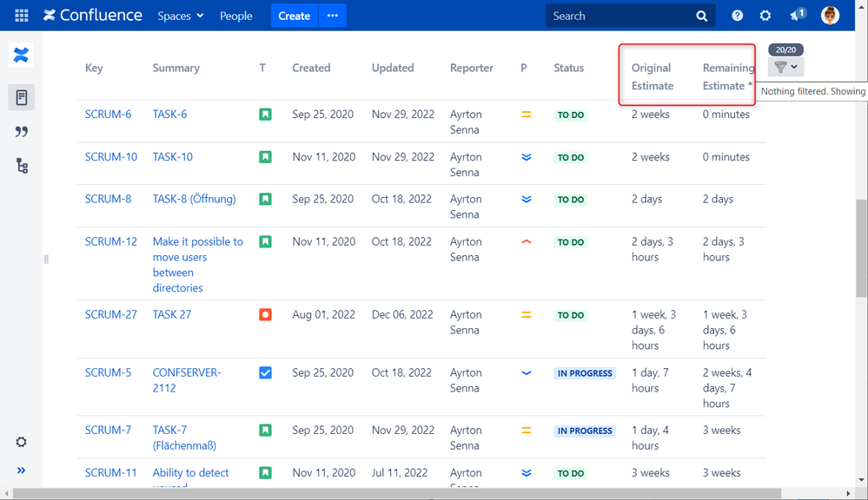Click the story type icon for SCRUM-6

pos(265,115)
